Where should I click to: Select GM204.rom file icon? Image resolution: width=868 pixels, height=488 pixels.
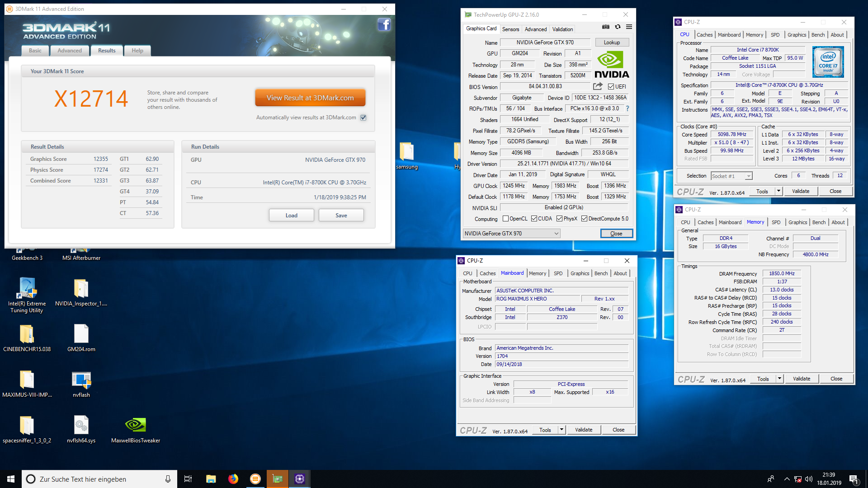tap(81, 338)
